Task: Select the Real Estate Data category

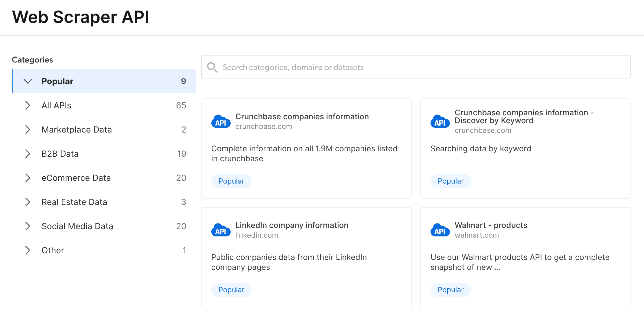Action: [x=74, y=202]
